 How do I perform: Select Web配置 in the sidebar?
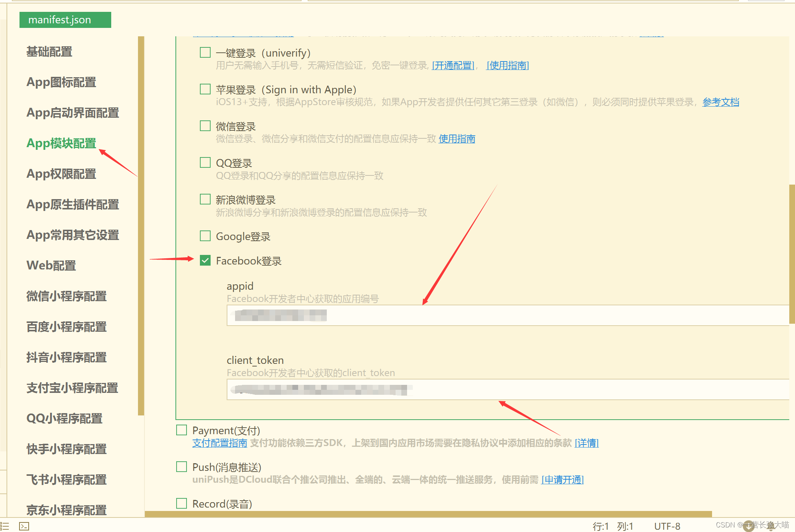point(51,265)
